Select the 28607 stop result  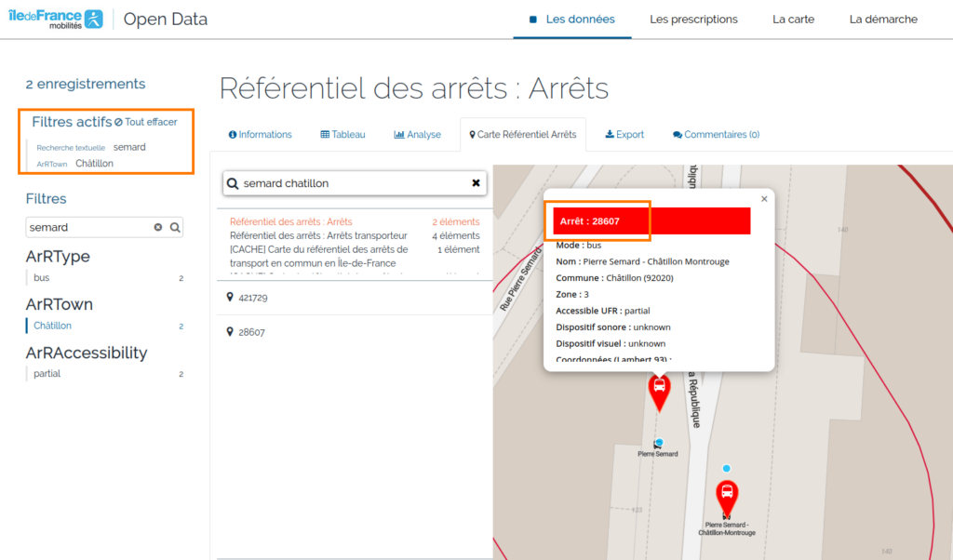251,332
